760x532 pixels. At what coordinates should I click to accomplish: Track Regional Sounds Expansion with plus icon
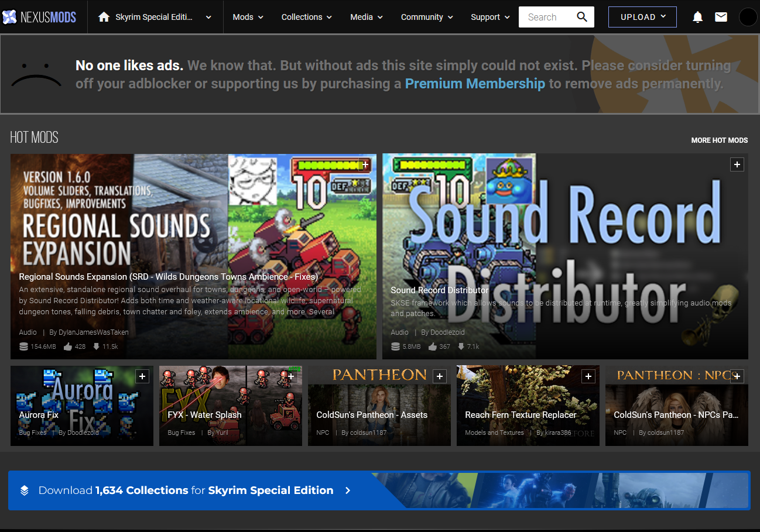click(x=365, y=164)
